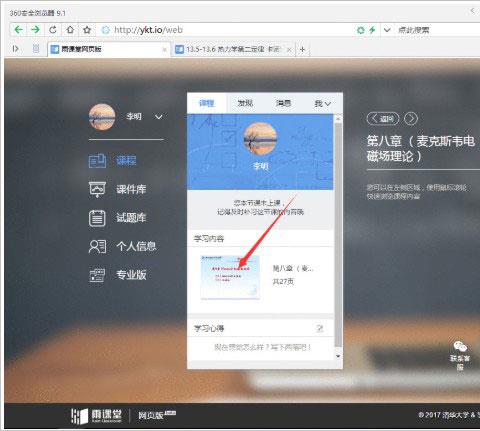
Task: Open 专业版 in the sidebar
Action: [117, 275]
